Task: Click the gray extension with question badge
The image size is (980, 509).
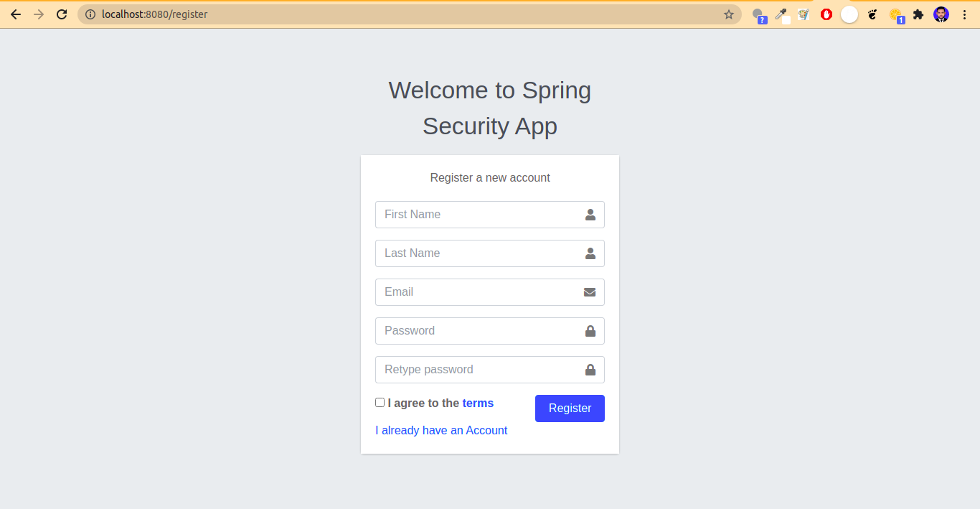Action: [x=760, y=14]
